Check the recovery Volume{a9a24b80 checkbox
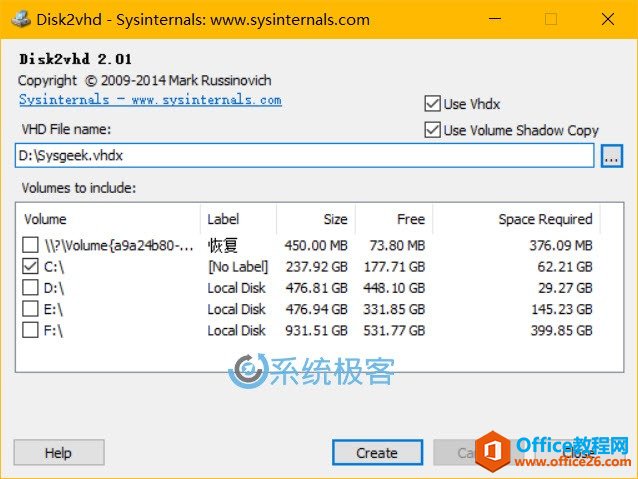The image size is (638, 479). point(31,245)
